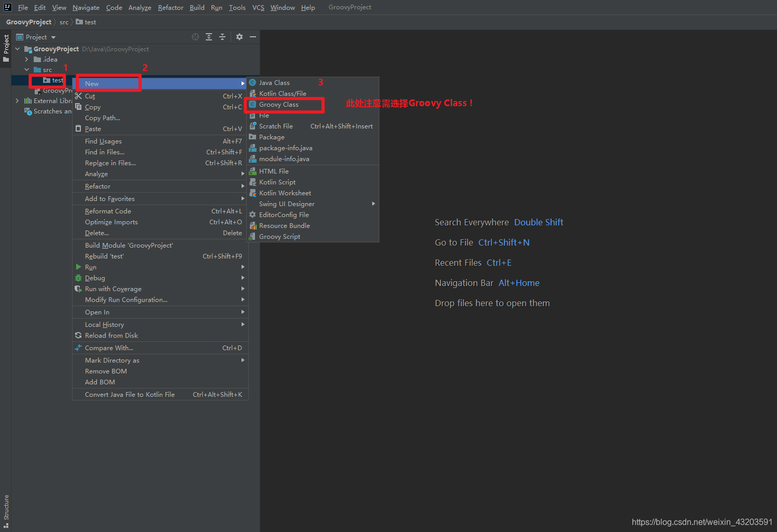Choose Remove BOM
The height and width of the screenshot is (532, 777).
[160, 371]
